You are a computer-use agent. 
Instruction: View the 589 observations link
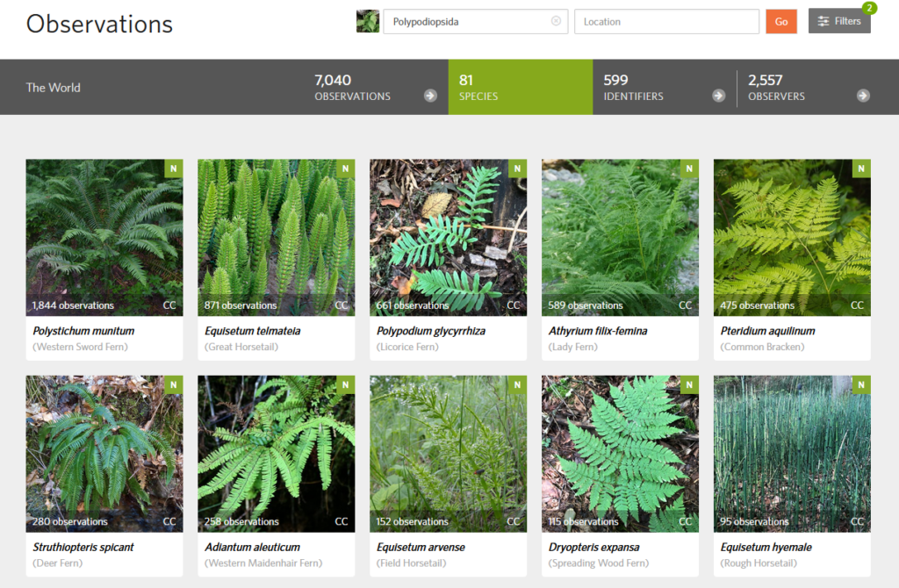pos(586,305)
